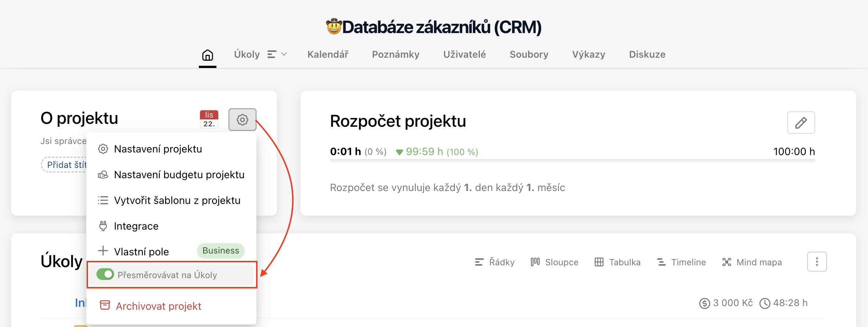Image resolution: width=868 pixels, height=327 pixels.
Task: Switch to the Kalendář tab
Action: point(328,54)
